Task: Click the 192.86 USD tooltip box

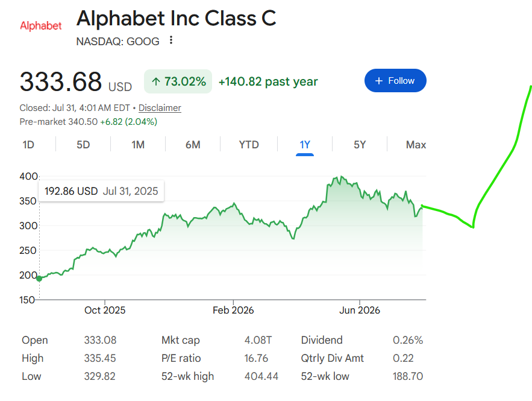Action: click(x=101, y=191)
